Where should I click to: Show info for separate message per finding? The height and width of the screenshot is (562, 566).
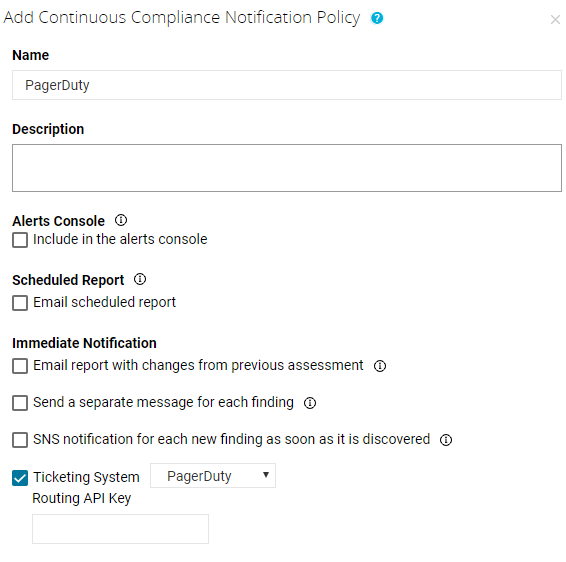[310, 403]
